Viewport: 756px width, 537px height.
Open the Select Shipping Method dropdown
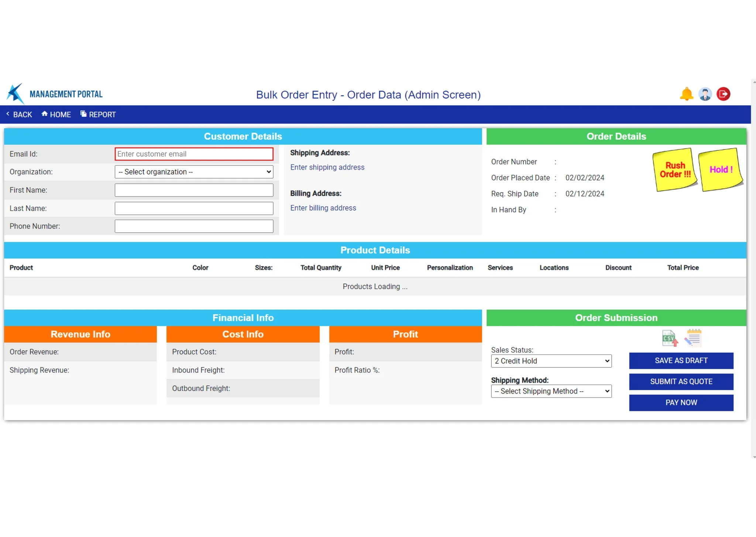pos(551,391)
